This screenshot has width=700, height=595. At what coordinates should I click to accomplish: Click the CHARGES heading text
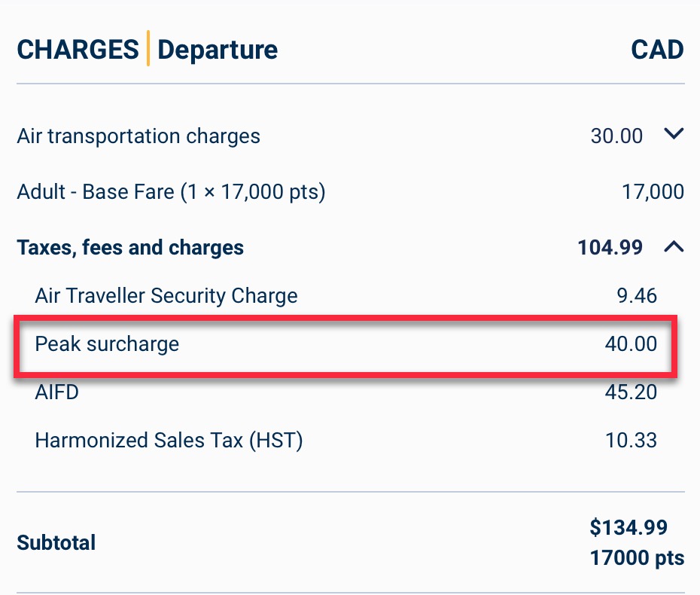tap(78, 50)
